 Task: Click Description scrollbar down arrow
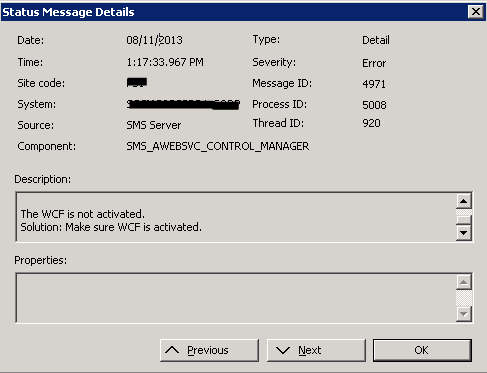[x=464, y=232]
